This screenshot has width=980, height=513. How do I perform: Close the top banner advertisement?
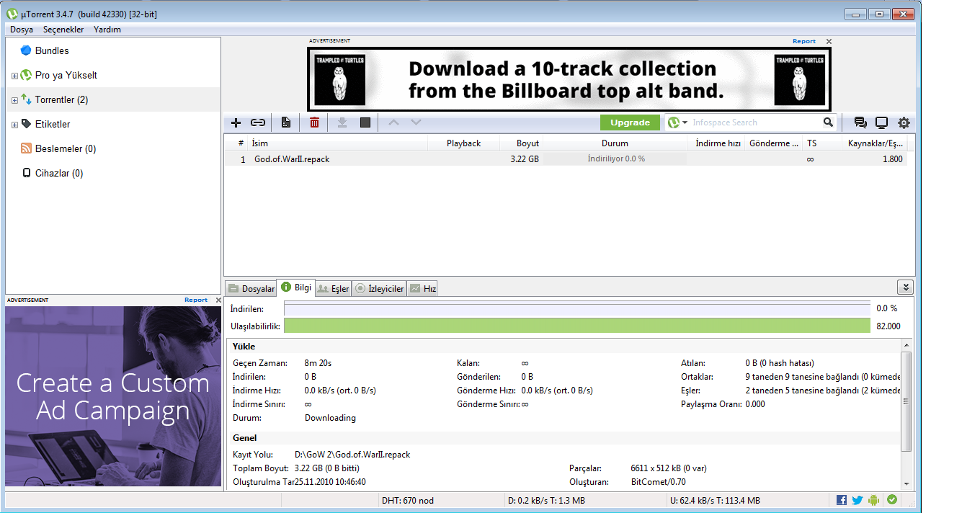click(x=829, y=41)
